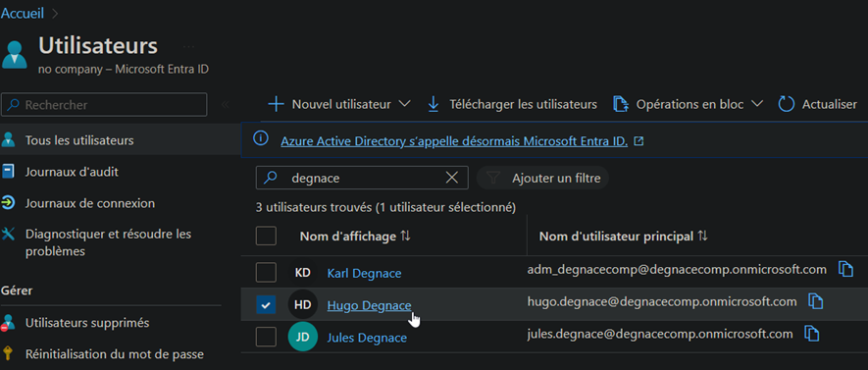This screenshot has width=868, height=370.
Task: Copy jules.degnace UPN with copy icon
Action: tap(811, 334)
